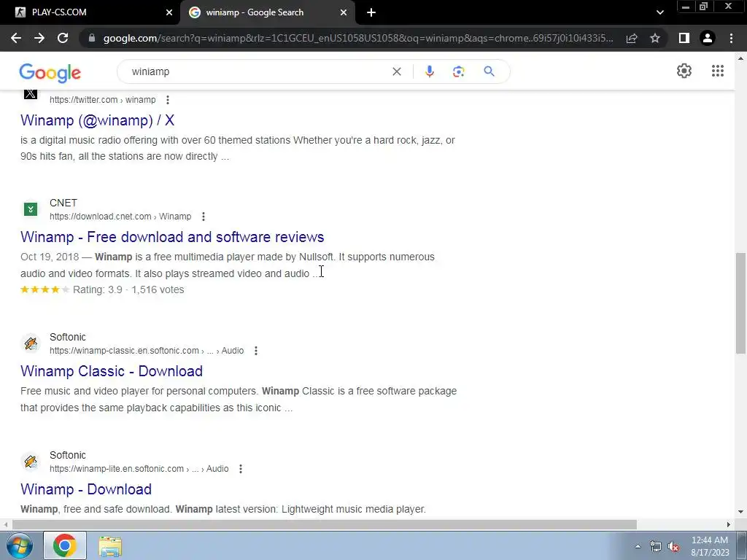This screenshot has width=747, height=560.
Task: Click CNET favicon in results
Action: pyautogui.click(x=31, y=209)
